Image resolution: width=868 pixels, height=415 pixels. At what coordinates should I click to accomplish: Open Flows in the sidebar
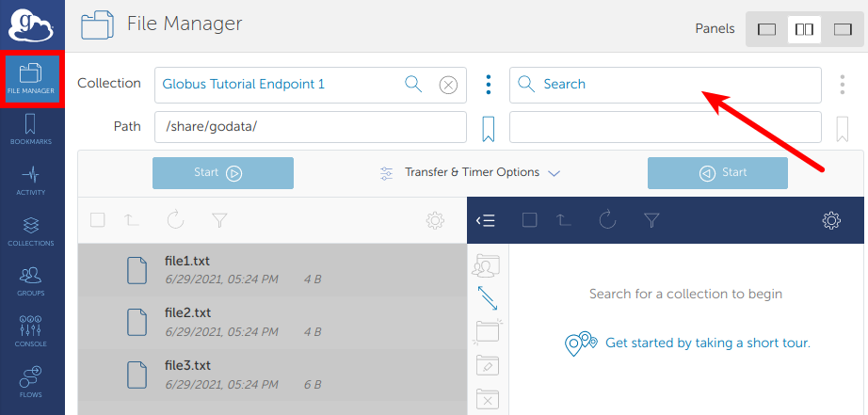pos(31,381)
